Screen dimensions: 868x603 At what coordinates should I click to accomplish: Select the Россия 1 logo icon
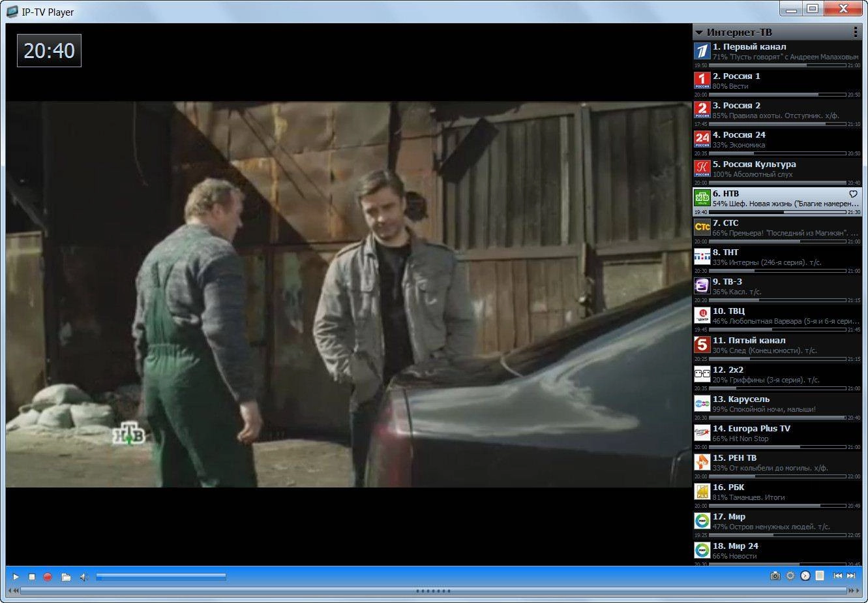click(702, 81)
